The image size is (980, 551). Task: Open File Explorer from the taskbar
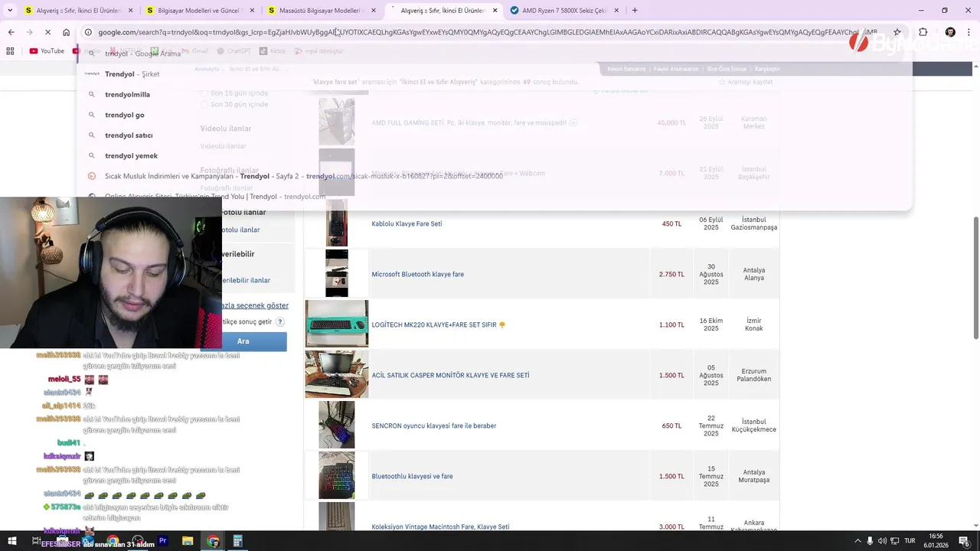click(188, 541)
